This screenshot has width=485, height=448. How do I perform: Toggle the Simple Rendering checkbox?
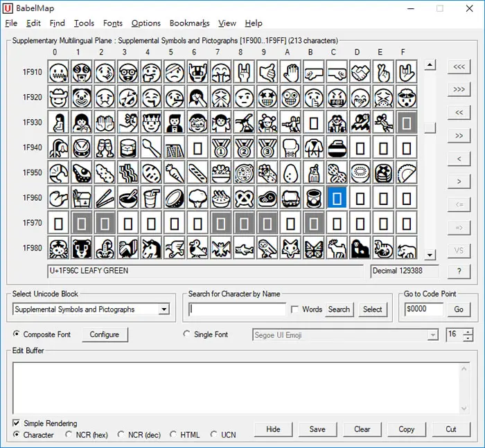click(16, 423)
